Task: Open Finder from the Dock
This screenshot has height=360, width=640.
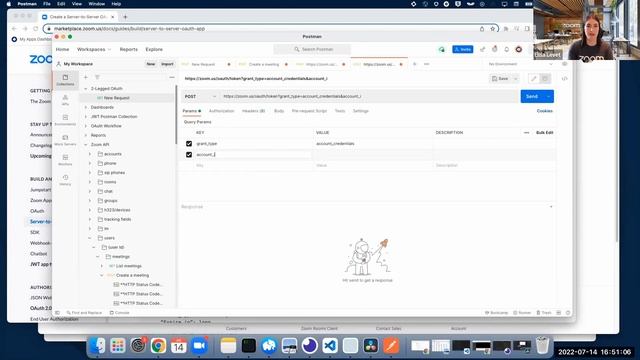Action: click(x=97, y=346)
